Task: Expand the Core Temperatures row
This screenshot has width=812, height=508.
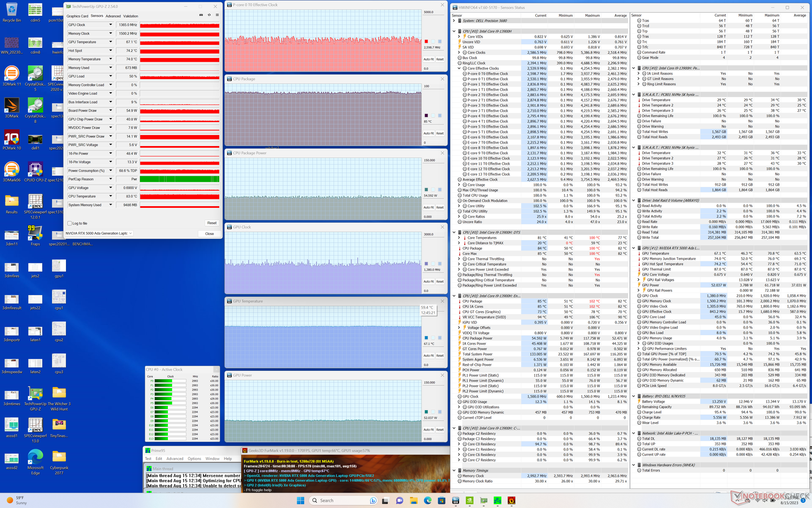Action: (459, 237)
